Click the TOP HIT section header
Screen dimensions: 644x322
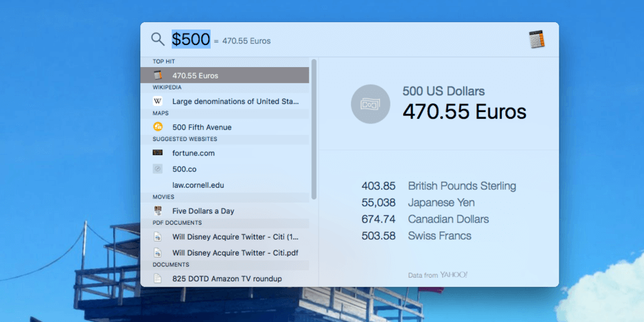pos(164,62)
